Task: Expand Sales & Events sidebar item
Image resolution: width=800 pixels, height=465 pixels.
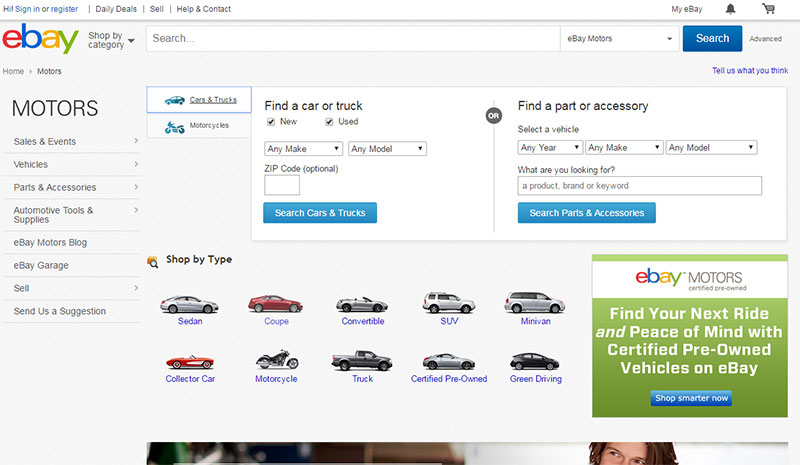Action: pyautogui.click(x=71, y=141)
